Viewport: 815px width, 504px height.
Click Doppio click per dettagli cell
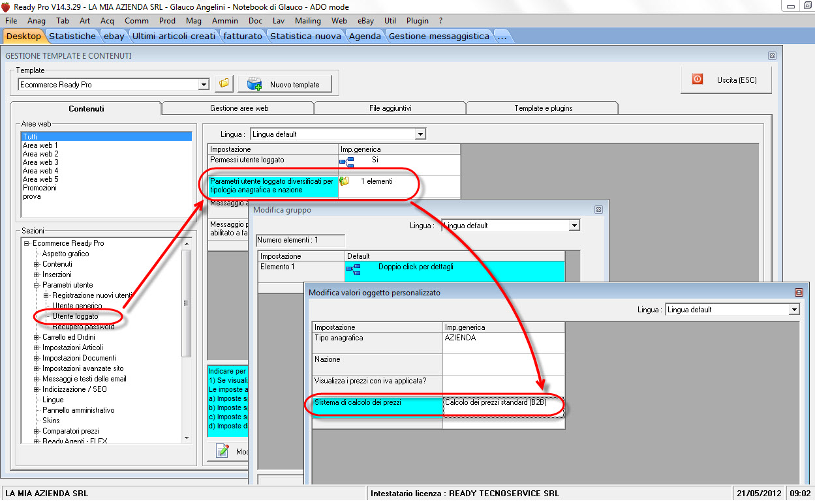[455, 271]
